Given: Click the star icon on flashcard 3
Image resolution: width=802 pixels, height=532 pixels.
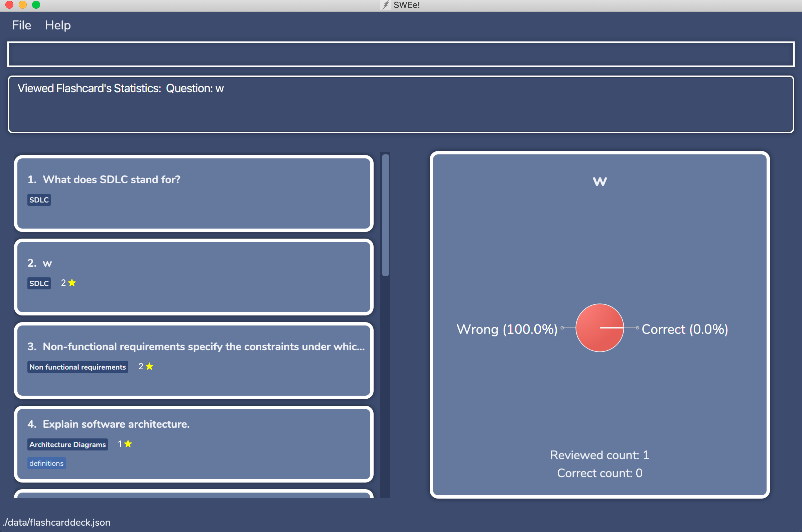Looking at the screenshot, I should click(150, 366).
